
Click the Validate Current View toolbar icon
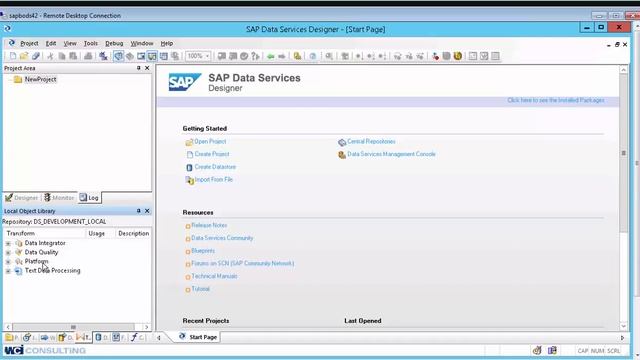point(222,56)
